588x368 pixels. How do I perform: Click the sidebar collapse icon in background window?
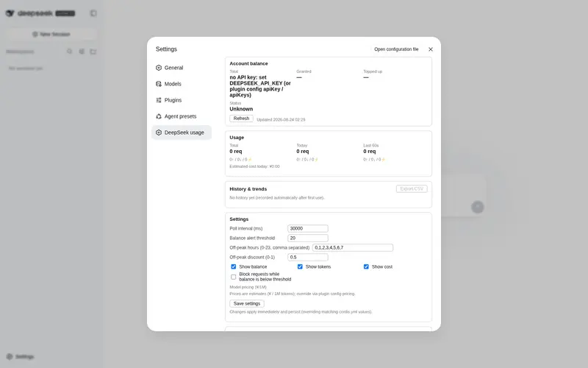93,13
